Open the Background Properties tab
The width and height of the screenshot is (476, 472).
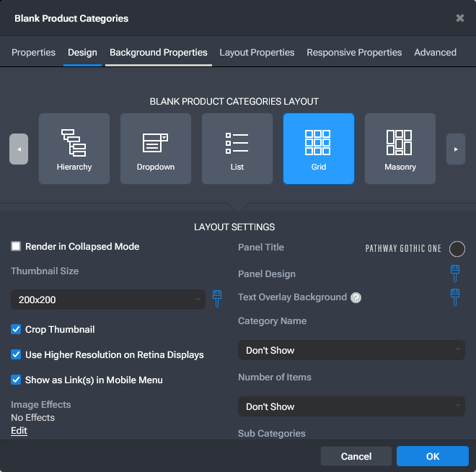click(159, 53)
